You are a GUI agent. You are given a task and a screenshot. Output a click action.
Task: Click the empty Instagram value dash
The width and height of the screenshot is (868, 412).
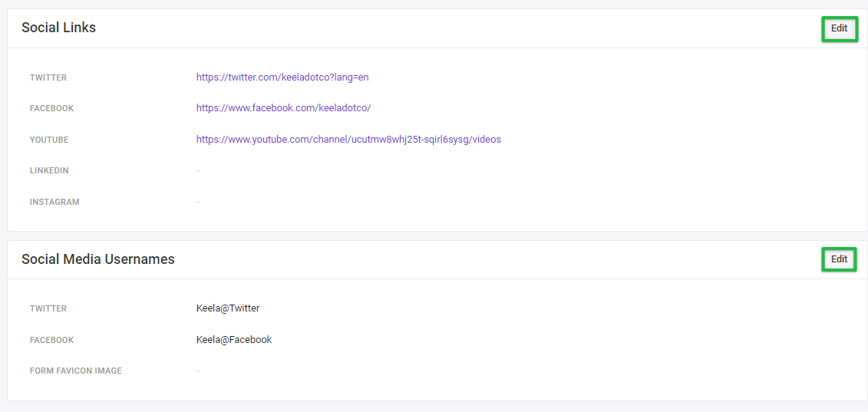[x=198, y=202]
